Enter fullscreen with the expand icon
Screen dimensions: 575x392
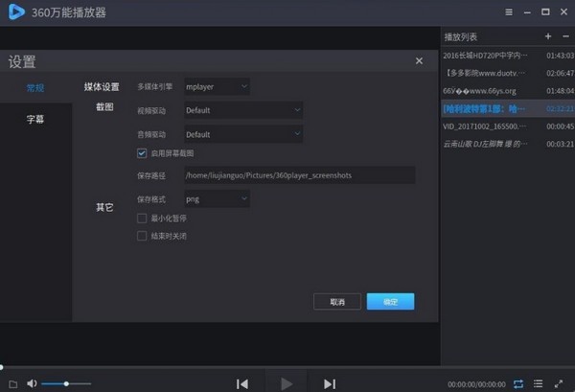click(x=560, y=383)
